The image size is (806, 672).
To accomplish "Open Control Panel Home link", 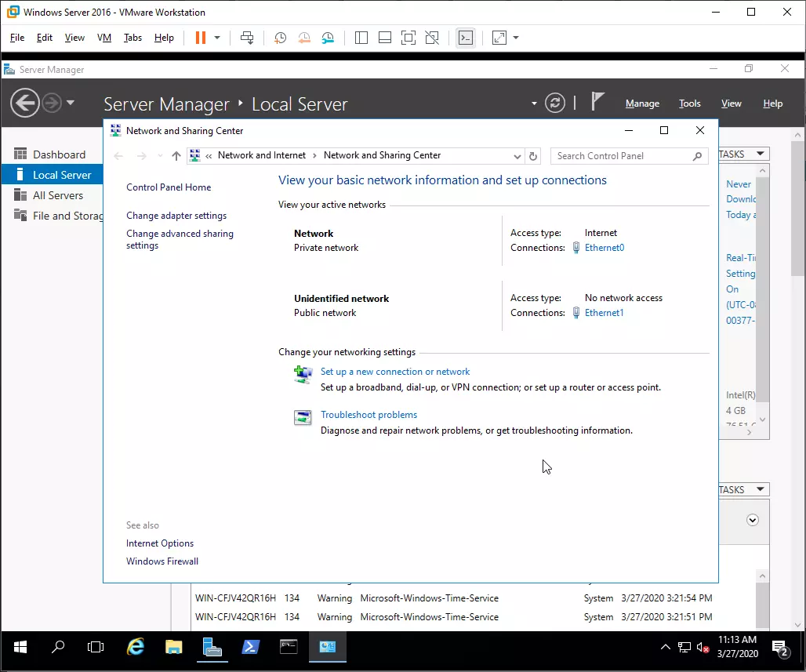I will pyautogui.click(x=169, y=187).
